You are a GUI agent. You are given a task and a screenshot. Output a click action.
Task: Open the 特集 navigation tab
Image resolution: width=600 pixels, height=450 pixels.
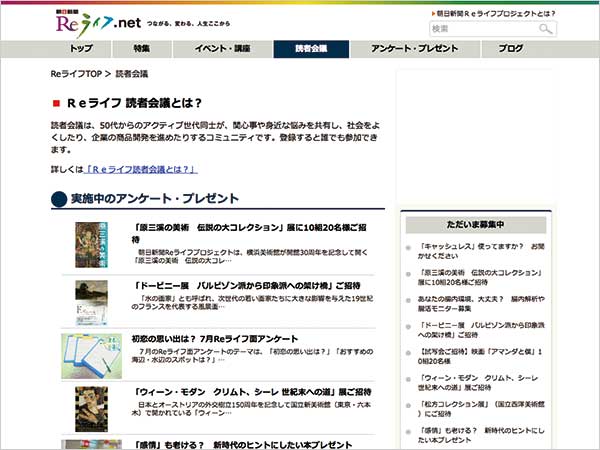[x=141, y=49]
